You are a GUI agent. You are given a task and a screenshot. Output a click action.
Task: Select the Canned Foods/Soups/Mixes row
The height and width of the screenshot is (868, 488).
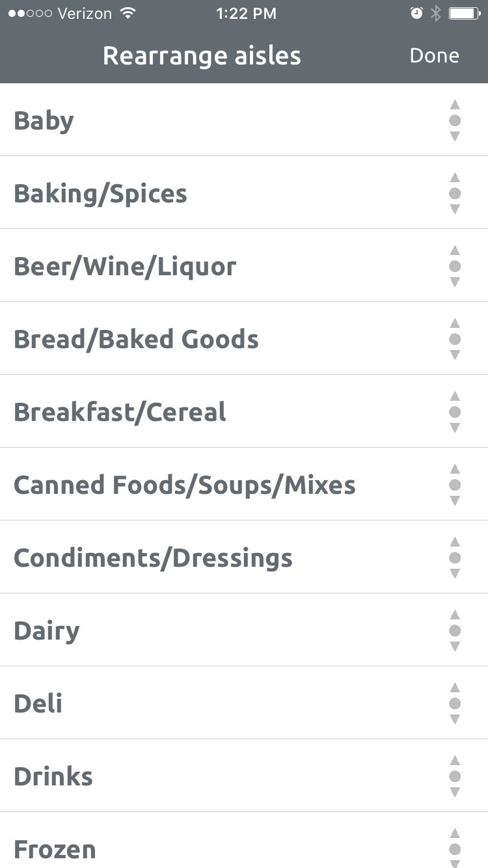pyautogui.click(x=244, y=484)
